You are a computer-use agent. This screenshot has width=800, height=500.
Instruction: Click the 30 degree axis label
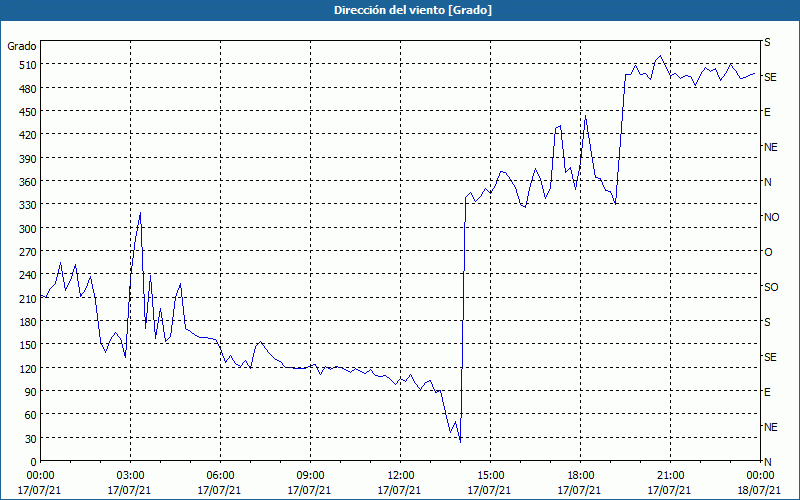point(30,439)
